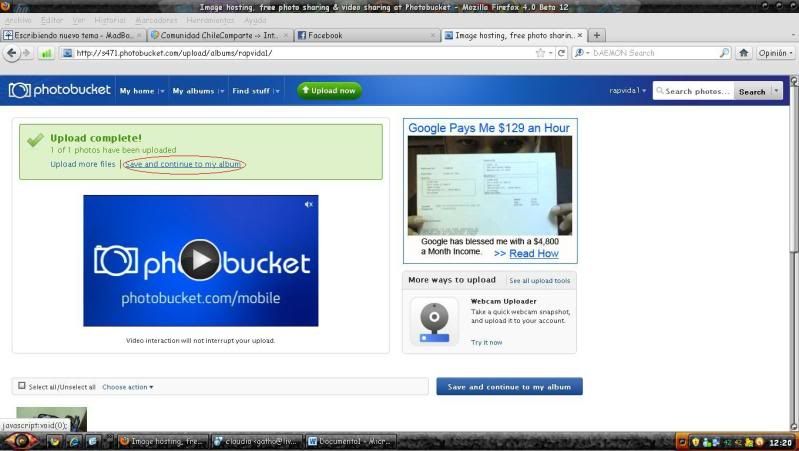Open the Herramientas menu
This screenshot has width=799, height=451.
(210, 20)
